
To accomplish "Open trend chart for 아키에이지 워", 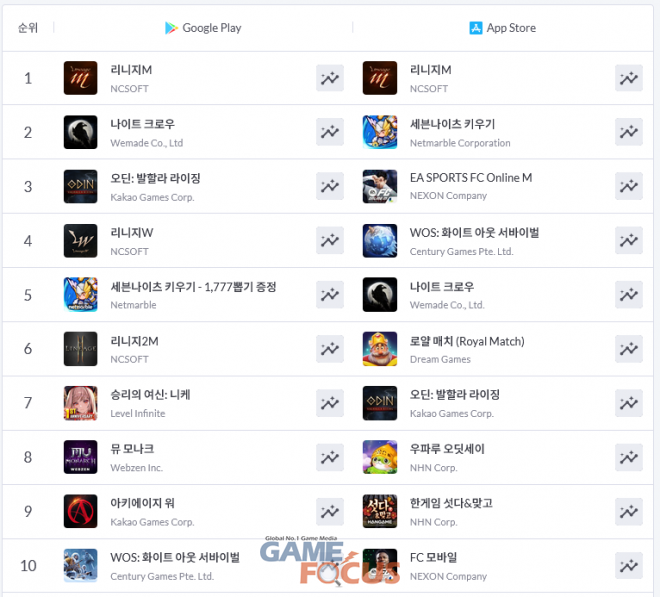I will 330,511.
